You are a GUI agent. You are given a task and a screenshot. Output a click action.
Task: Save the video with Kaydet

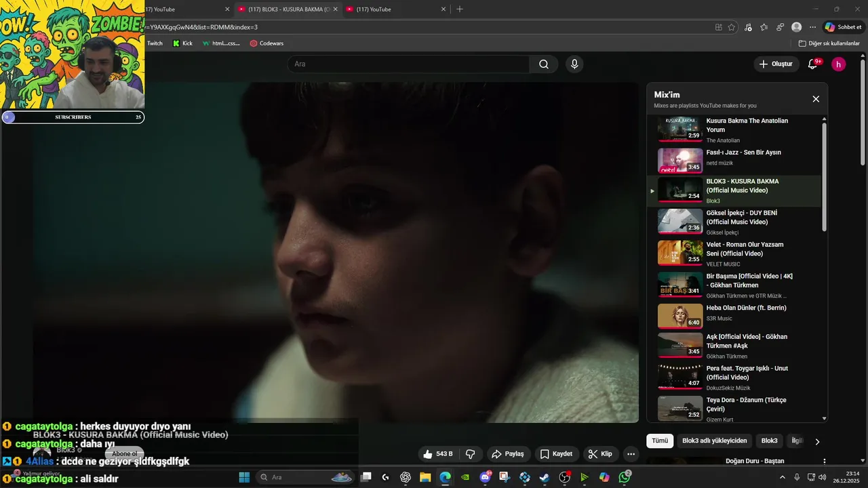pos(556,454)
